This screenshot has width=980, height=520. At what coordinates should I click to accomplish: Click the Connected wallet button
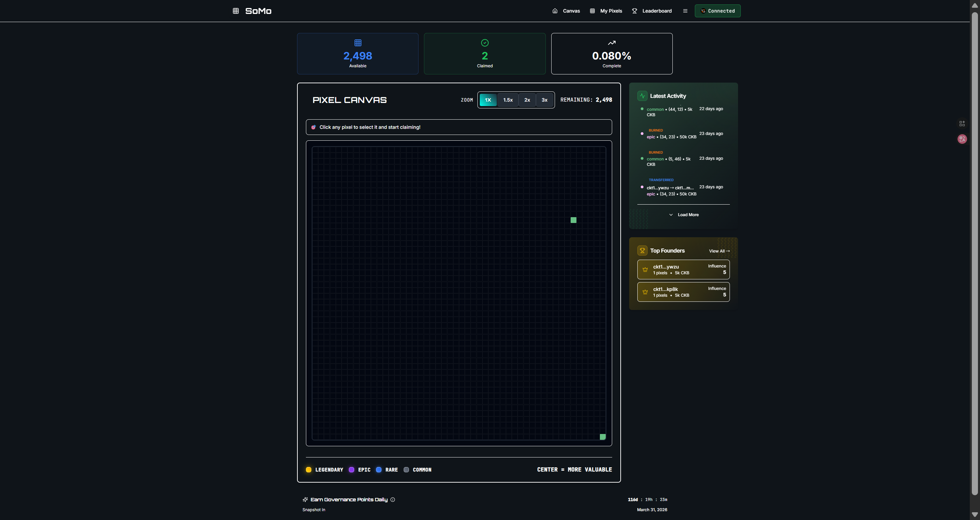click(x=718, y=11)
